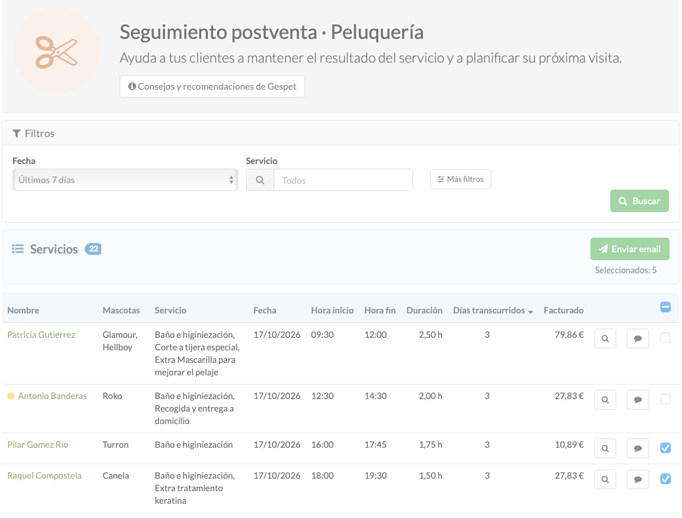Open comment icon for Patricia Gutierrez row

[x=638, y=338]
